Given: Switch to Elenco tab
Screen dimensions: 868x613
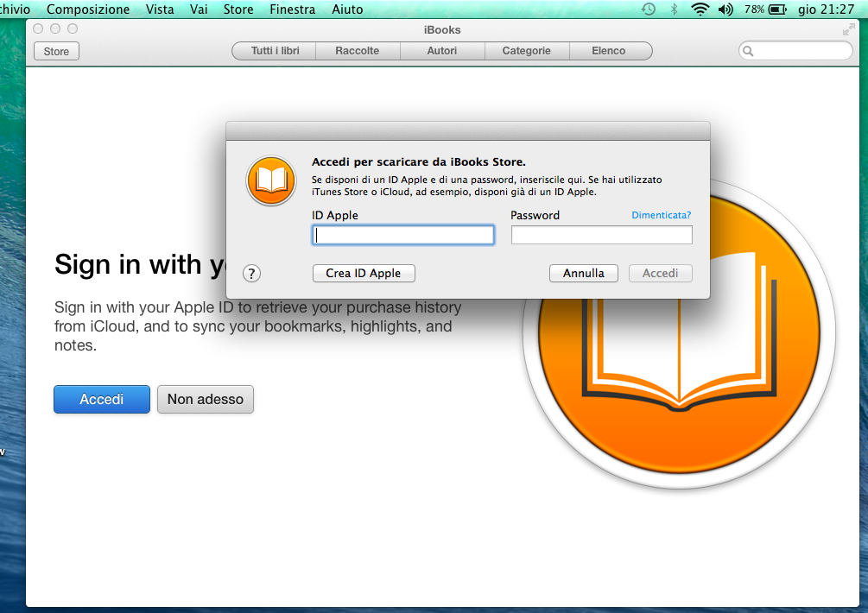Looking at the screenshot, I should tap(610, 51).
